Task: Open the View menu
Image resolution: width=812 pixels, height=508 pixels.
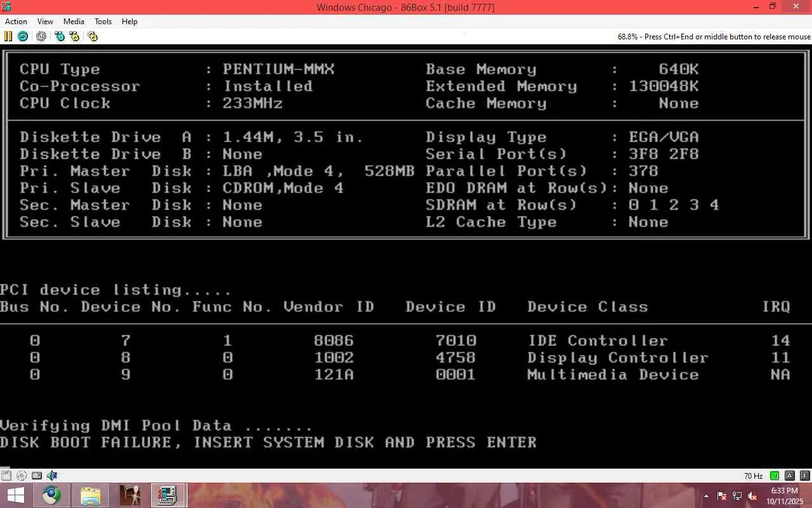Action: pyautogui.click(x=45, y=22)
